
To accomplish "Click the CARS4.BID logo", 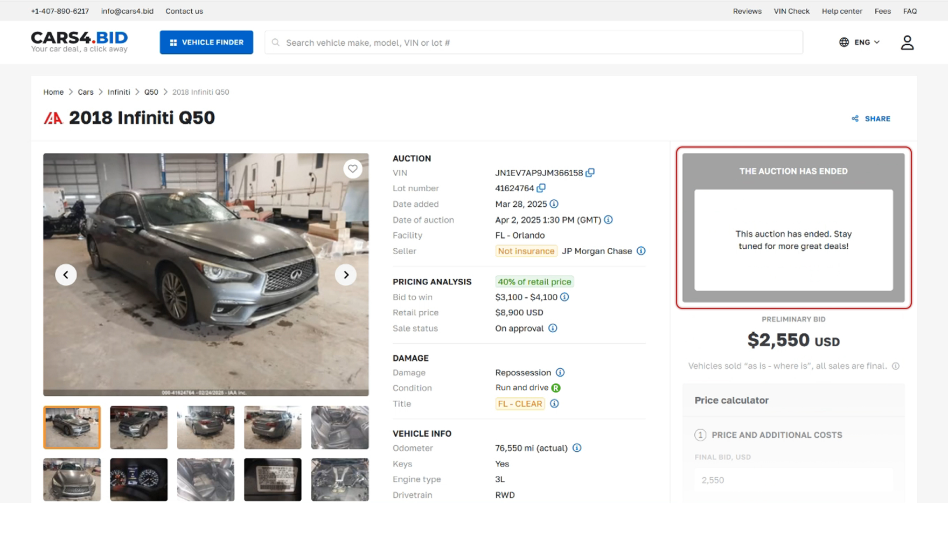I will pos(79,41).
